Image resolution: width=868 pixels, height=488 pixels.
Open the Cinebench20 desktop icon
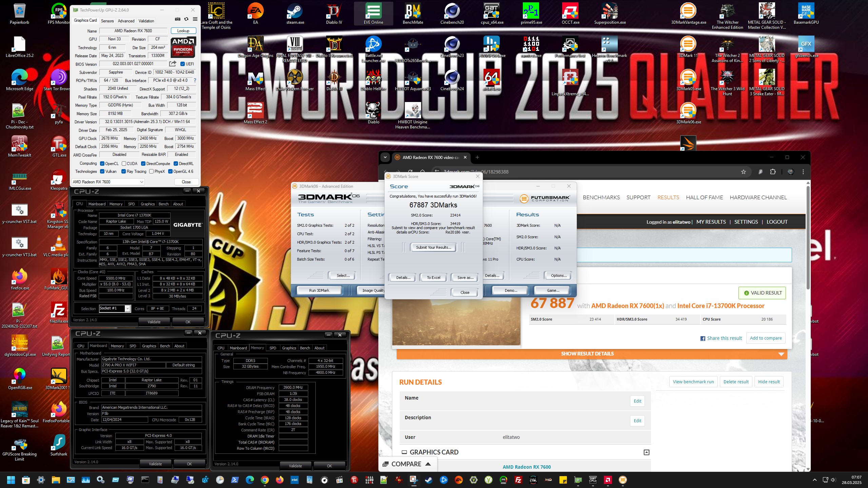(x=452, y=14)
